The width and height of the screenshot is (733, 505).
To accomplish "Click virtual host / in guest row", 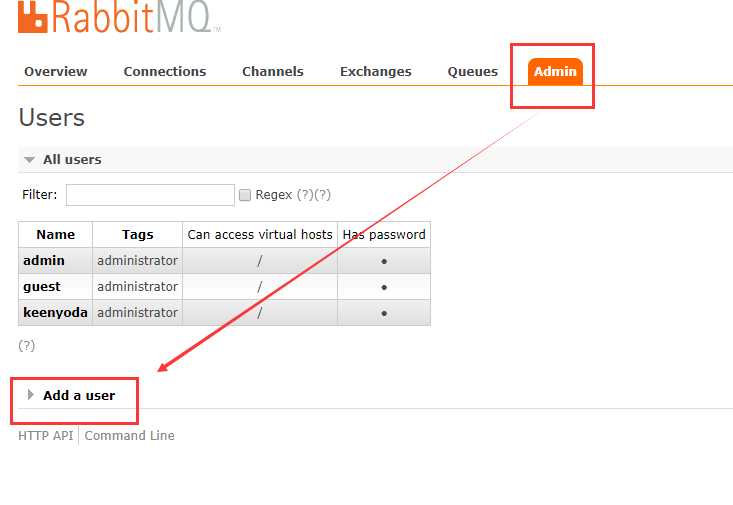I will (259, 287).
